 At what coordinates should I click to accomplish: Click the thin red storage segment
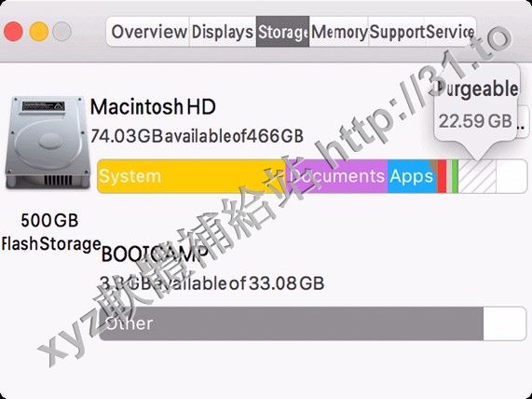442,176
